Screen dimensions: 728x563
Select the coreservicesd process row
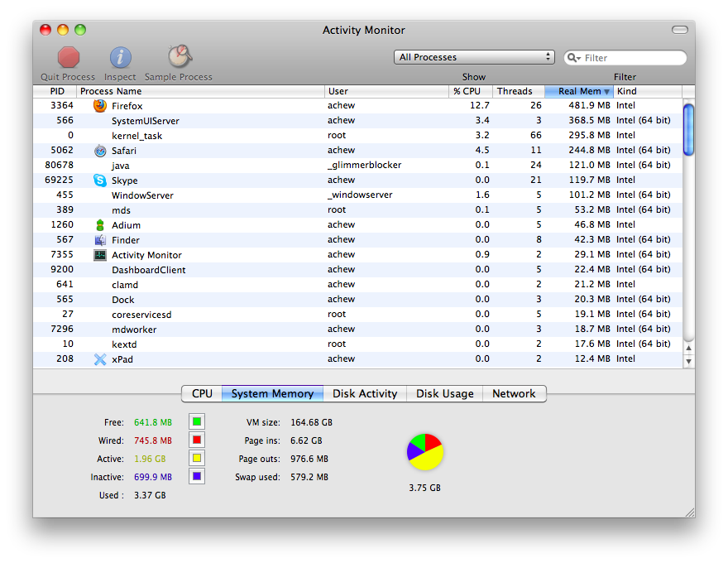tap(358, 315)
